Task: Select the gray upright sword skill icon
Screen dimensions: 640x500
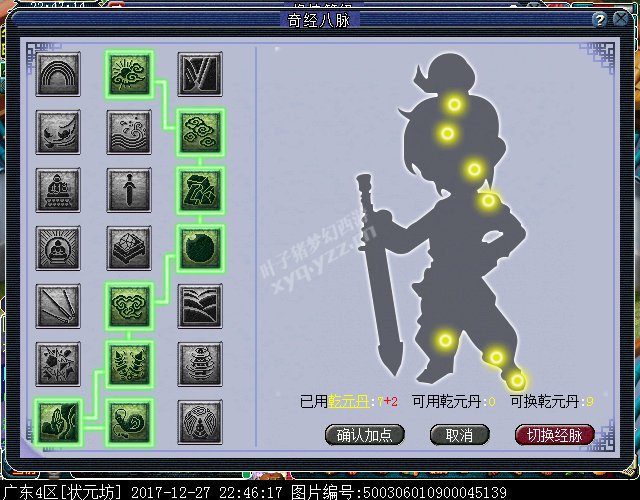Action: pos(129,190)
